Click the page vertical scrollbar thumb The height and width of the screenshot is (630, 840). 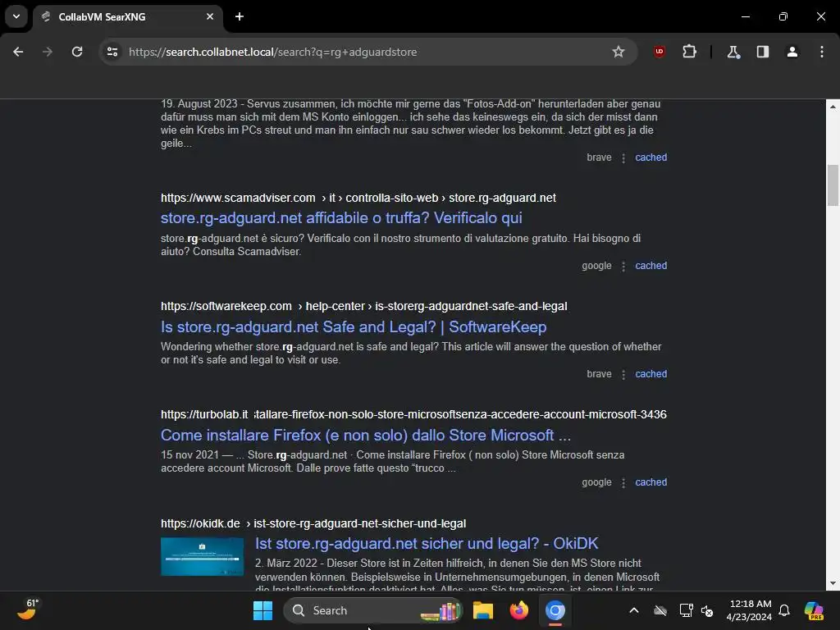coord(833,185)
